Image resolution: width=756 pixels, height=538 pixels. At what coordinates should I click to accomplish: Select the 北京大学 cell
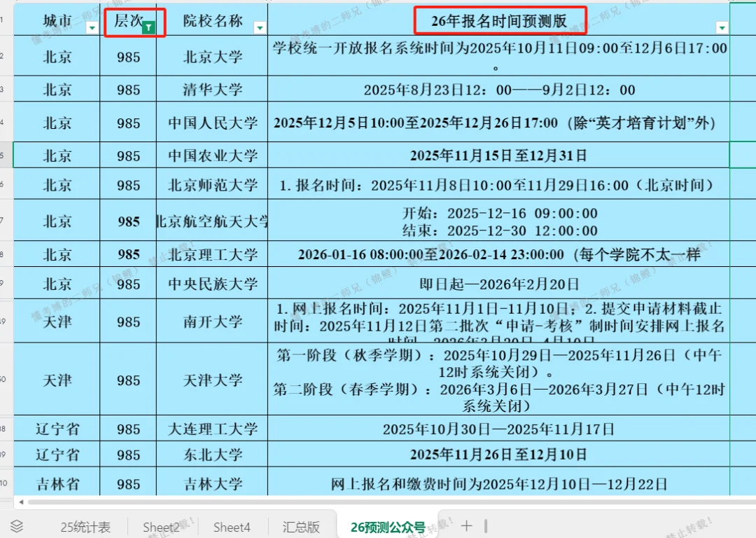(x=212, y=57)
